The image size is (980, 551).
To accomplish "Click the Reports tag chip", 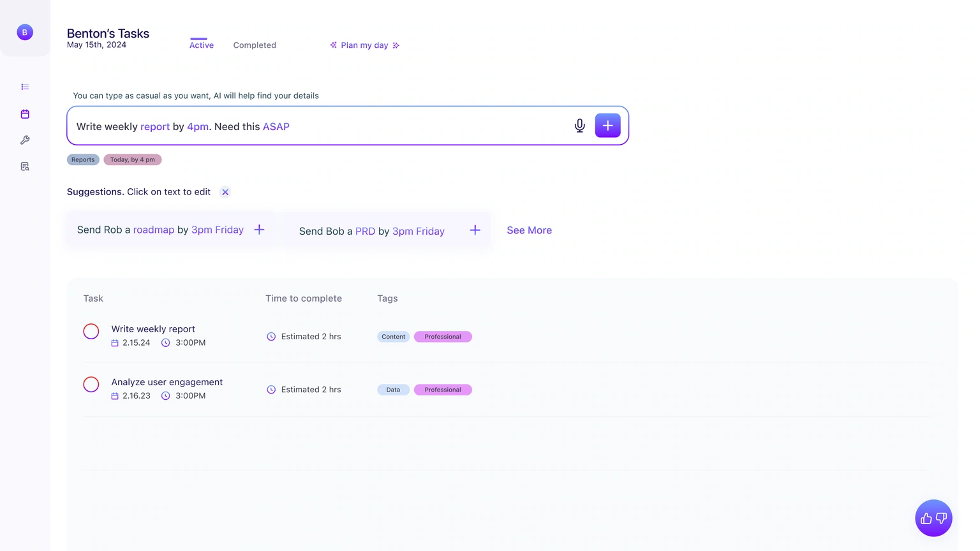I will point(83,159).
